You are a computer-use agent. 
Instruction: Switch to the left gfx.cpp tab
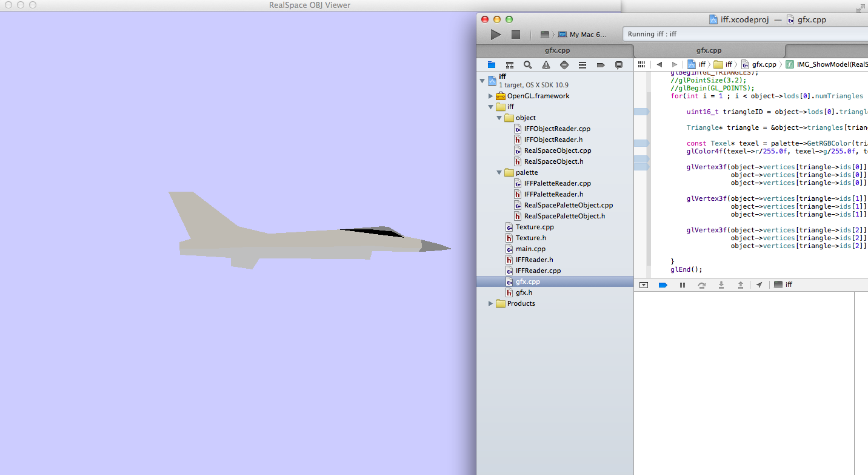[x=557, y=50]
